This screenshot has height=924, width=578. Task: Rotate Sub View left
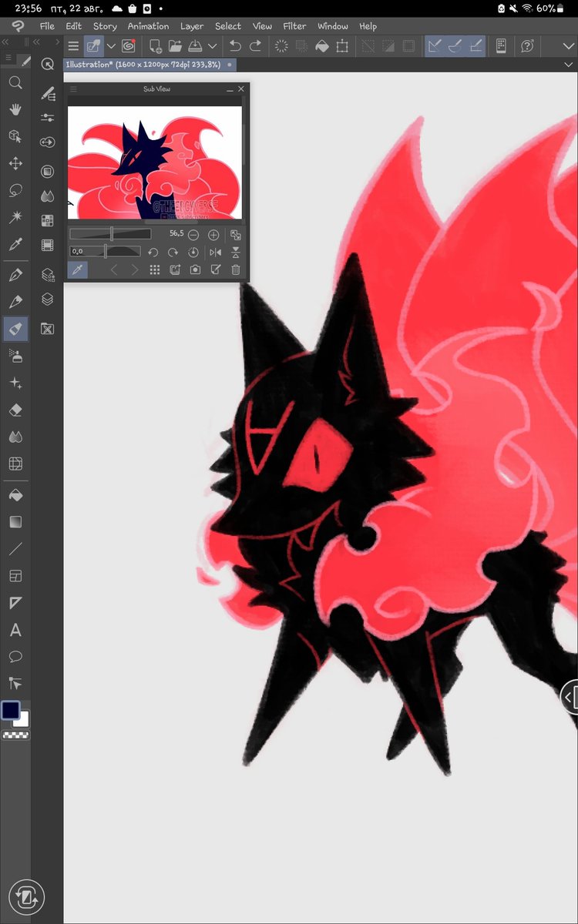click(153, 252)
